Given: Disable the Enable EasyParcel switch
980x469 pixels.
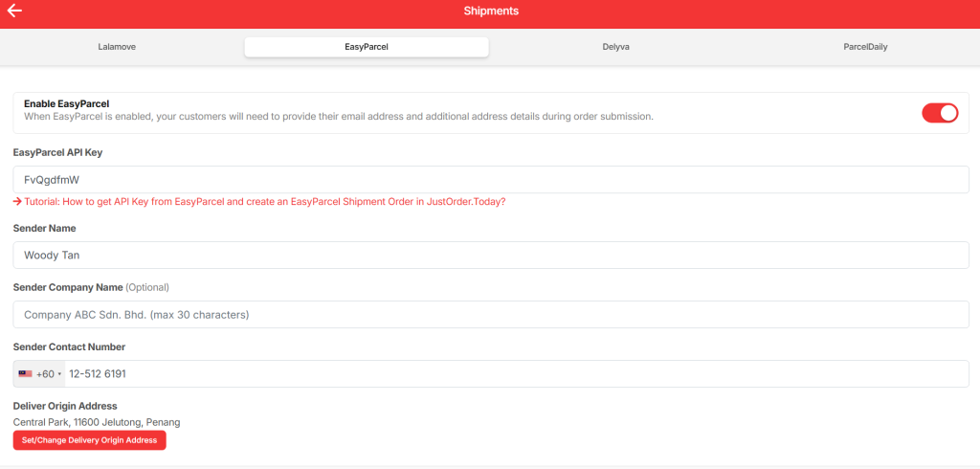Looking at the screenshot, I should click(939, 113).
